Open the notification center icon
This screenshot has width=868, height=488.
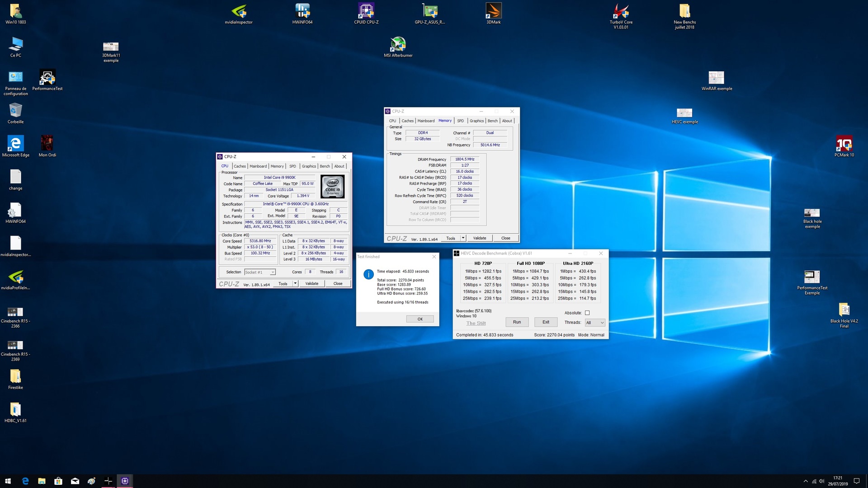[856, 481]
